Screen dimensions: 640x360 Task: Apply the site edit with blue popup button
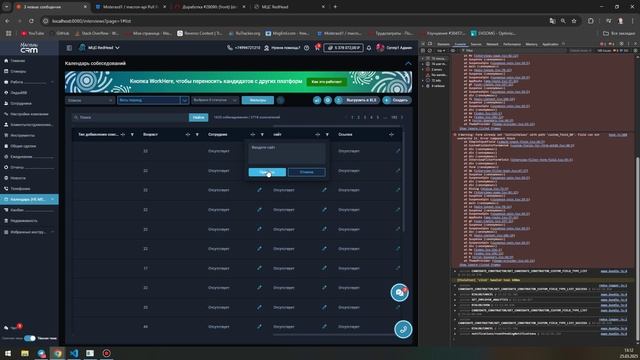coord(267,172)
